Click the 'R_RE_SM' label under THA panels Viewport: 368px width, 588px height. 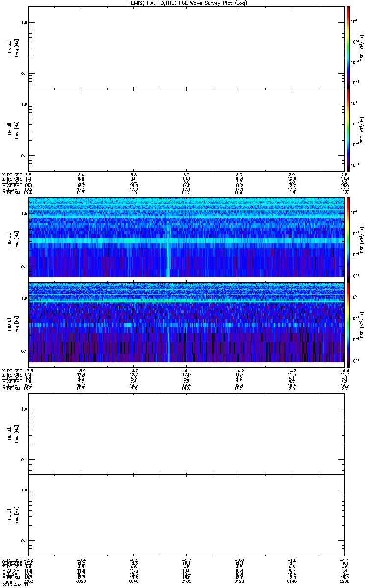point(10,193)
